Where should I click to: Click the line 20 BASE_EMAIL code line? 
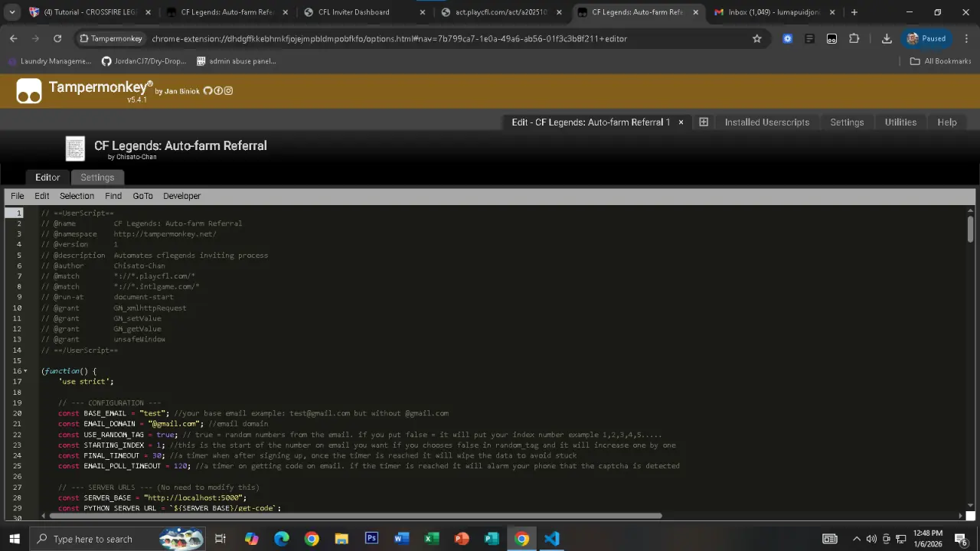(x=253, y=413)
